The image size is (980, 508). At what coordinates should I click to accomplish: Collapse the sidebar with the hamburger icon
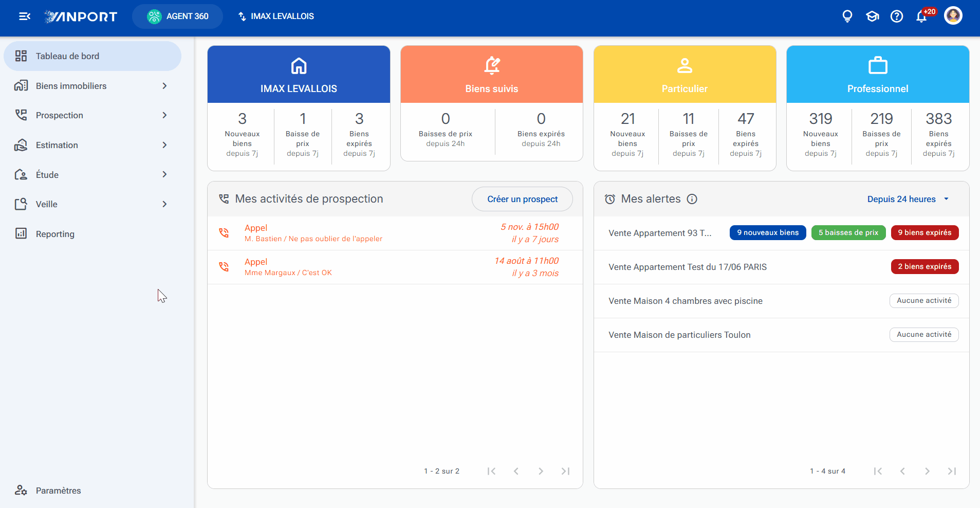click(25, 16)
